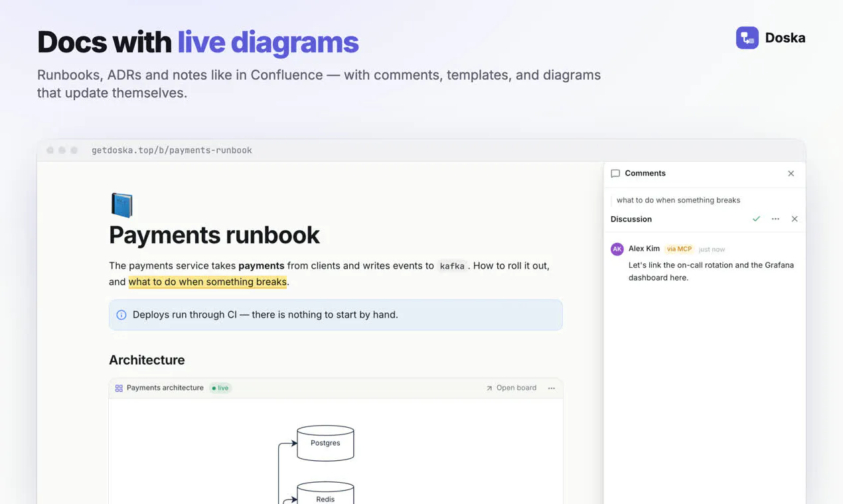Resolve the discussion with the checkmark icon
843x504 pixels.
756,219
